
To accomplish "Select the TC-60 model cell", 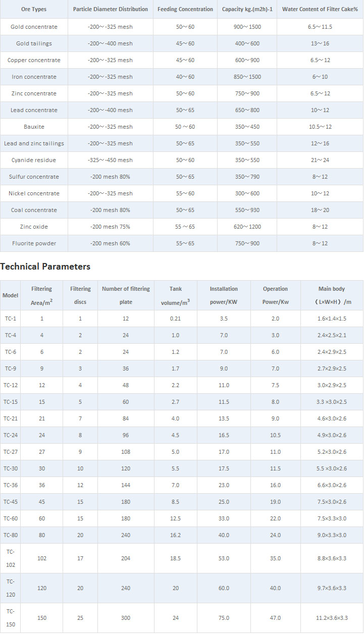I will pos(10,518).
